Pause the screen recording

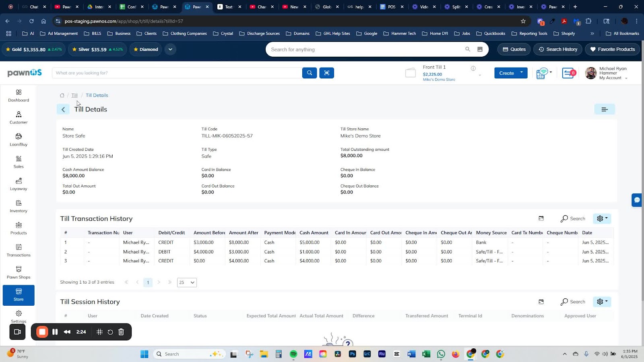[x=55, y=332]
